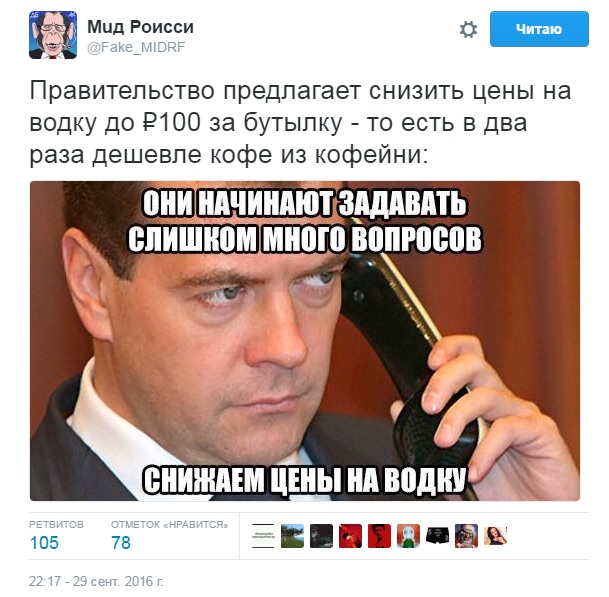Image resolution: width=609 pixels, height=597 pixels.
Task: Open the dark, shadowy liker avatar
Action: (x=321, y=536)
